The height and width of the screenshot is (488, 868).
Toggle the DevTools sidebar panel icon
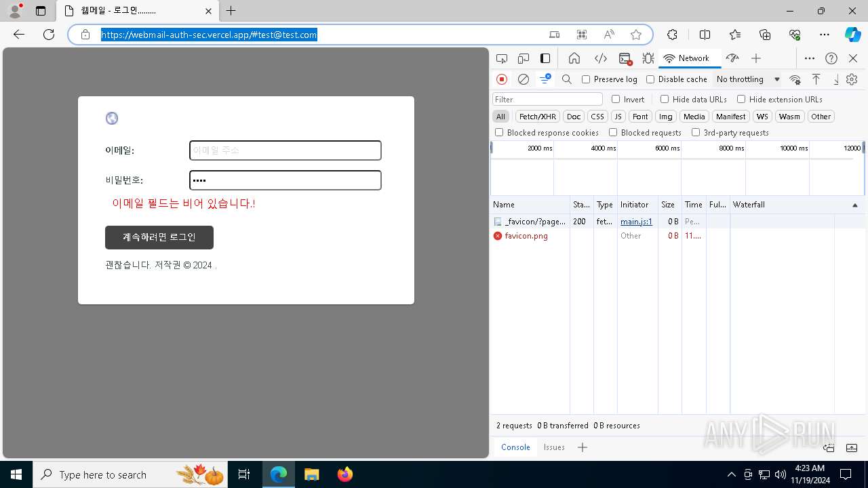(545, 58)
